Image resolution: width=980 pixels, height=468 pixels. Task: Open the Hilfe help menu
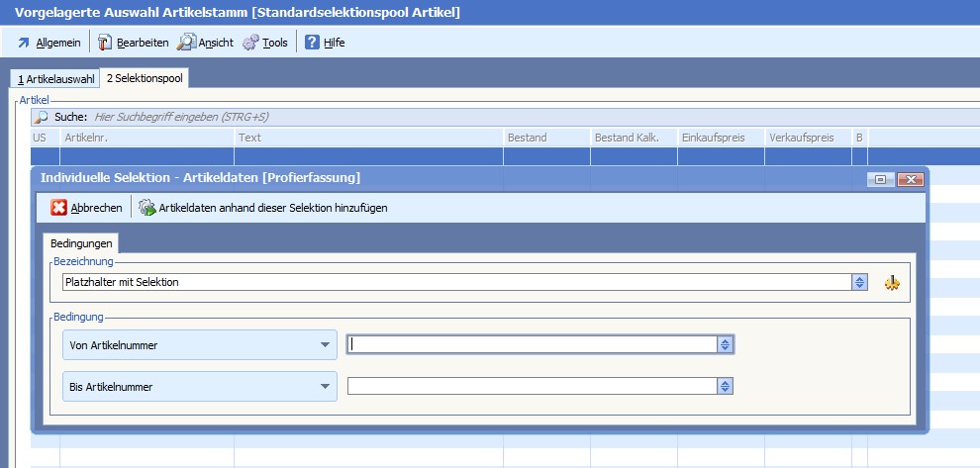click(x=325, y=43)
